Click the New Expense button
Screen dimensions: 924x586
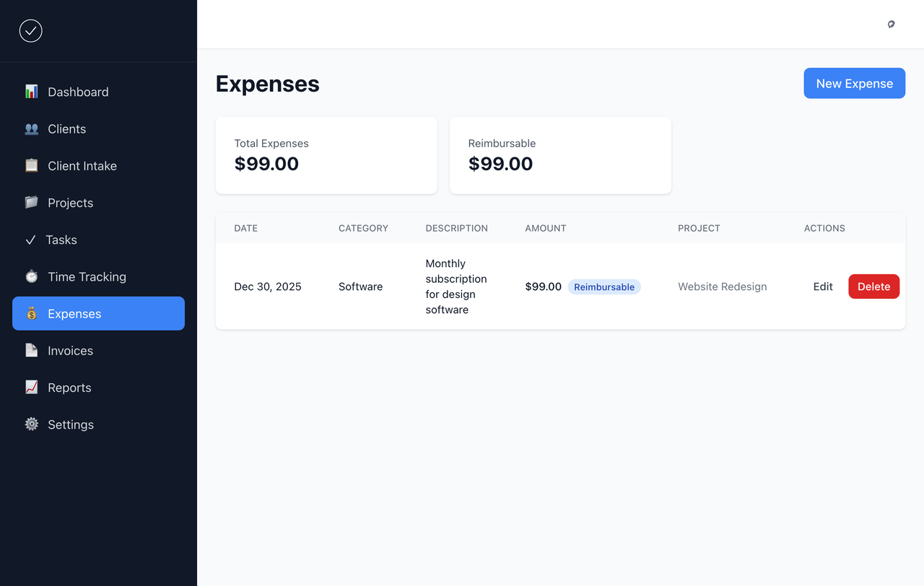point(854,83)
